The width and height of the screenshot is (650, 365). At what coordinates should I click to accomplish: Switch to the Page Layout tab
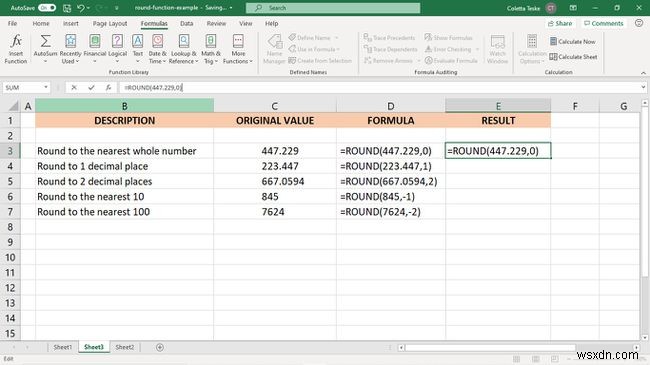coord(110,23)
